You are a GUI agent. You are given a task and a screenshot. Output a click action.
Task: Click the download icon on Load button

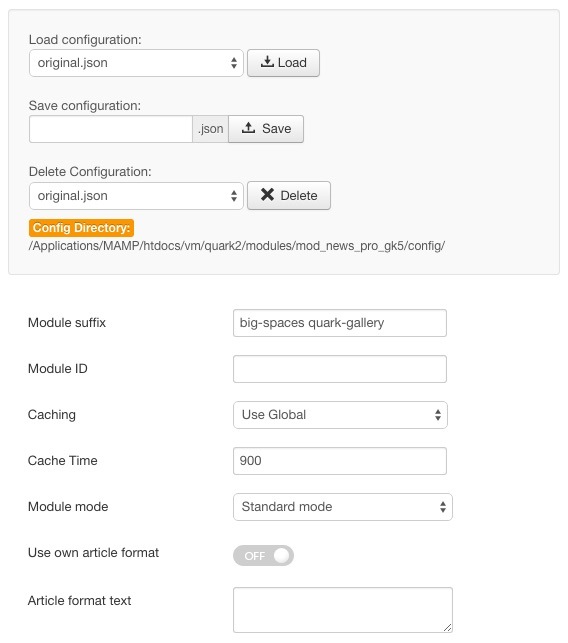coord(267,62)
